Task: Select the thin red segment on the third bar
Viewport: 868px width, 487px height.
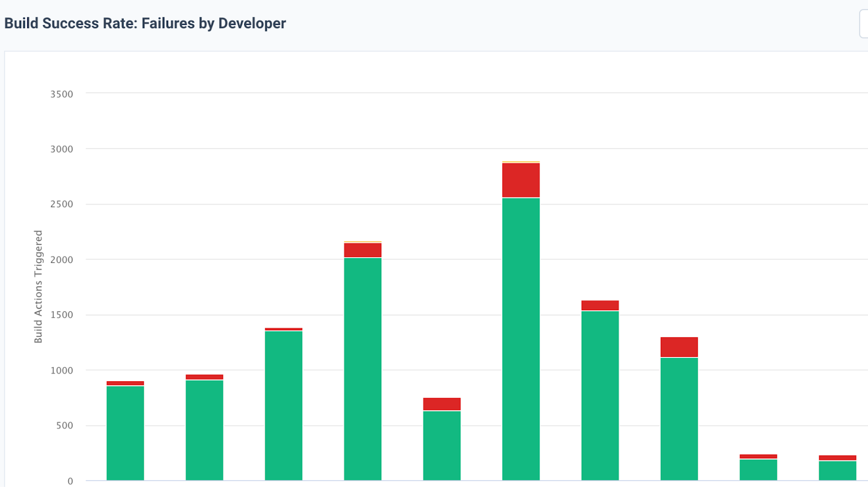Action: tap(284, 329)
